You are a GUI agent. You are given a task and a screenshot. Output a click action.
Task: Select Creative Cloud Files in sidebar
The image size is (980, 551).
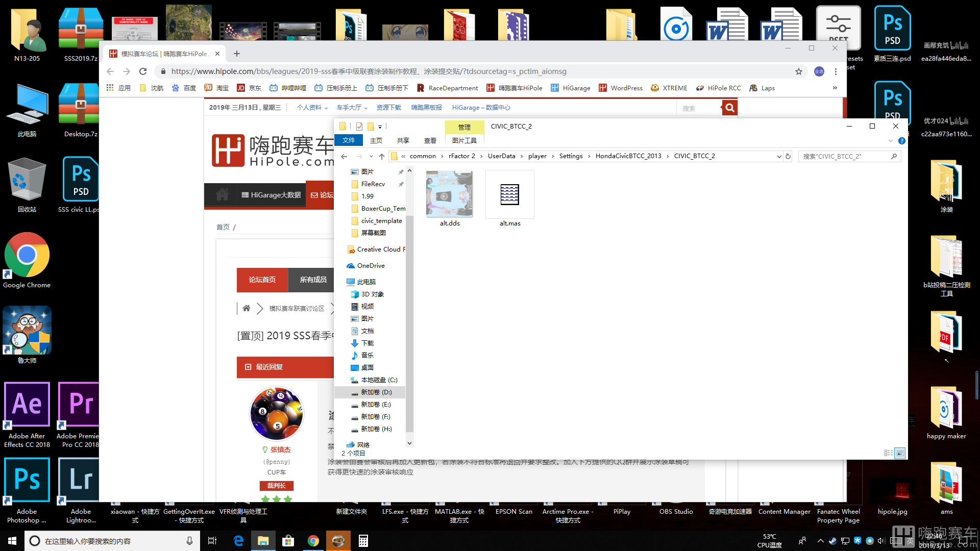coord(378,249)
